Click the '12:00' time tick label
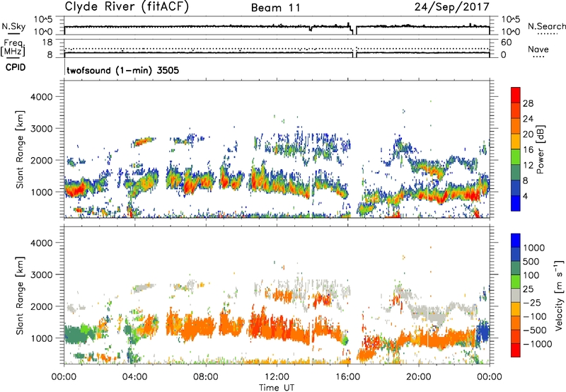This screenshot has width=566, height=392. pyautogui.click(x=277, y=377)
